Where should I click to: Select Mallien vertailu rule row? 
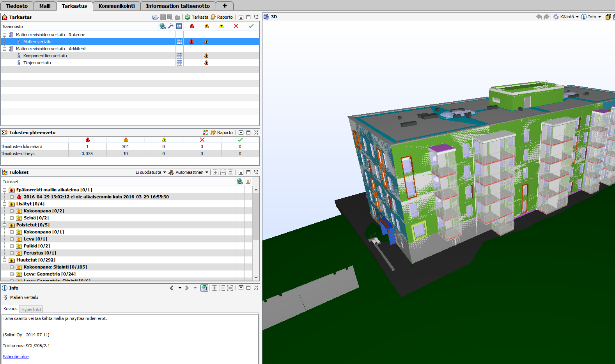click(x=130, y=42)
